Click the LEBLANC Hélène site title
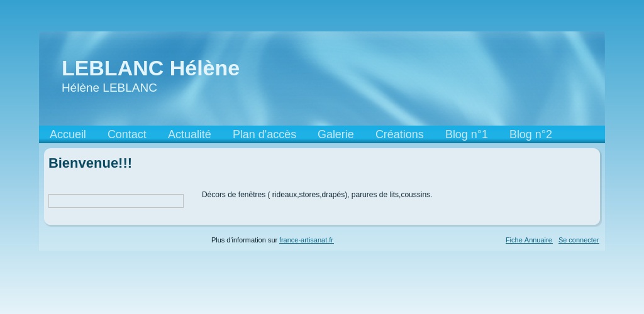The image size is (644, 314). [150, 68]
